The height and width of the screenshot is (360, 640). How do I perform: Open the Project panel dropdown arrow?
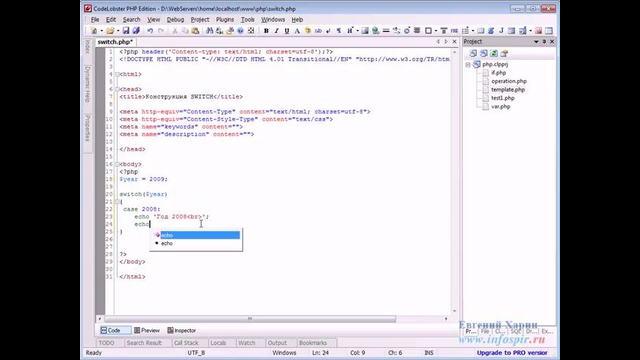tap(536, 42)
